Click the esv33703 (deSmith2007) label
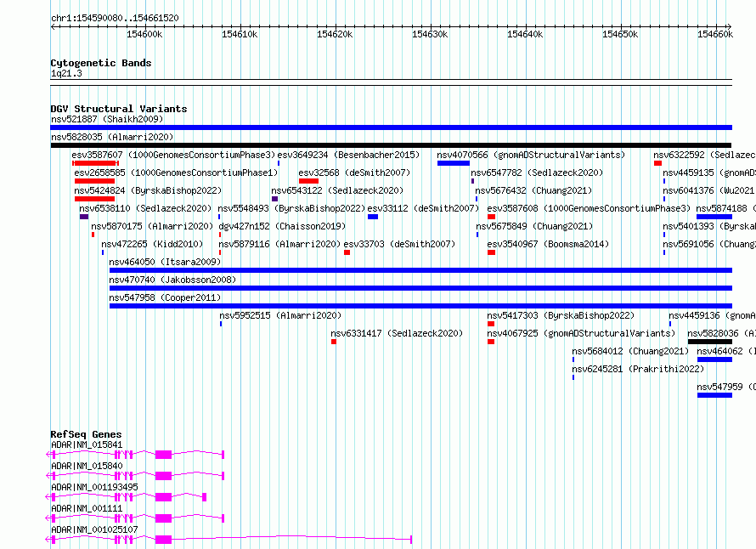 pyautogui.click(x=399, y=244)
